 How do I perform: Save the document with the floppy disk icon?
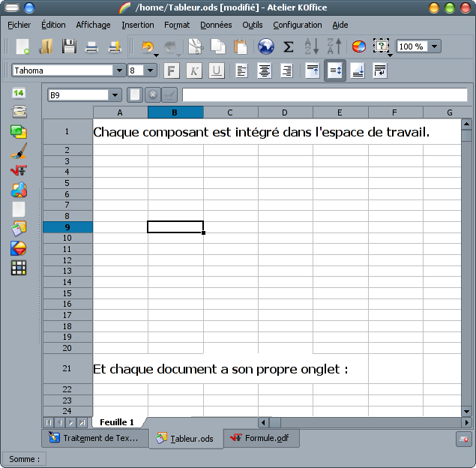click(69, 46)
